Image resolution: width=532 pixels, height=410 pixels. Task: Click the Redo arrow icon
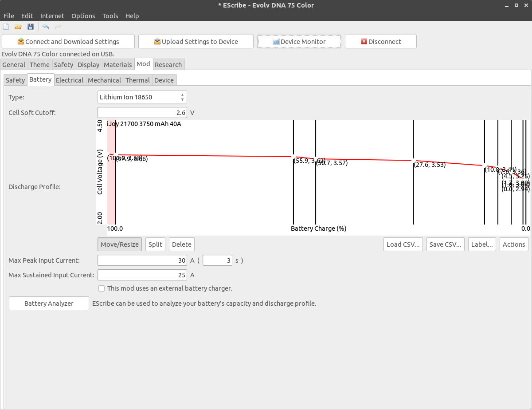[58, 27]
